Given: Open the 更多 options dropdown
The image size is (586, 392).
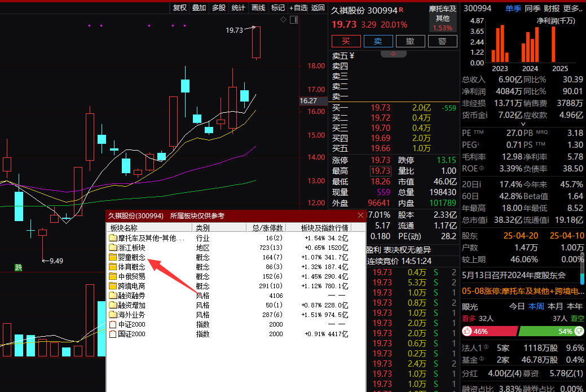Looking at the screenshot, I should tap(573, 8).
